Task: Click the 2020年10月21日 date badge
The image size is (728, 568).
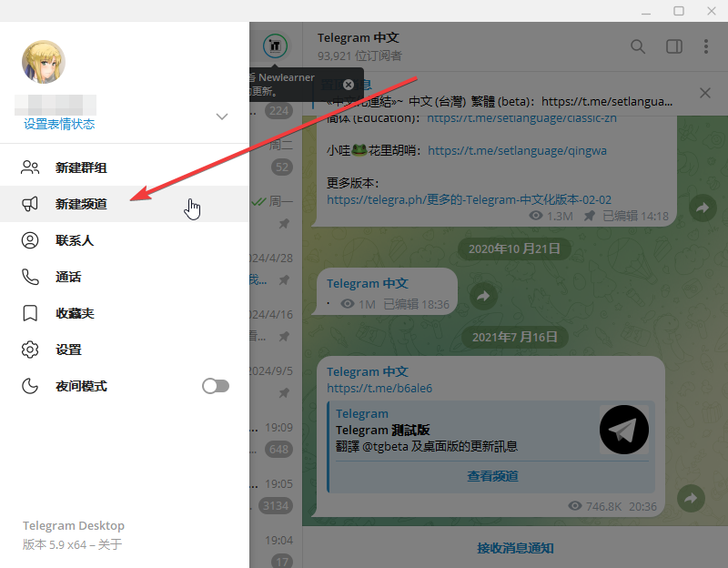Action: pos(514,248)
